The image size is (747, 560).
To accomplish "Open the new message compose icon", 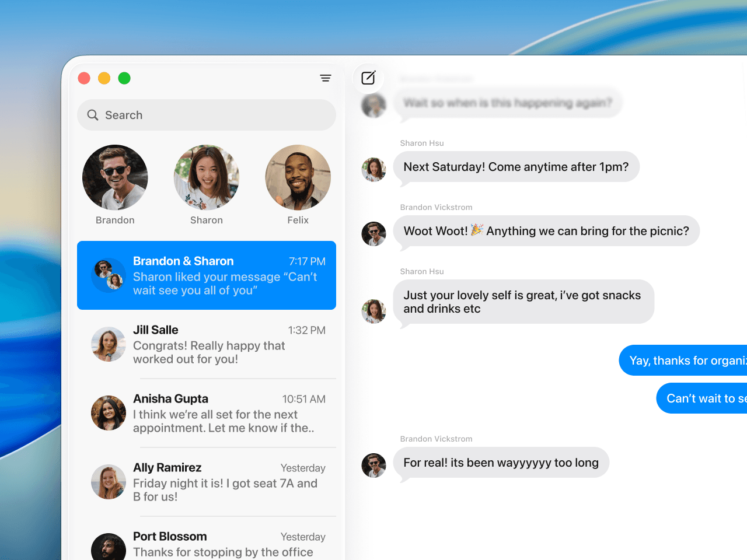I will tap(369, 78).
